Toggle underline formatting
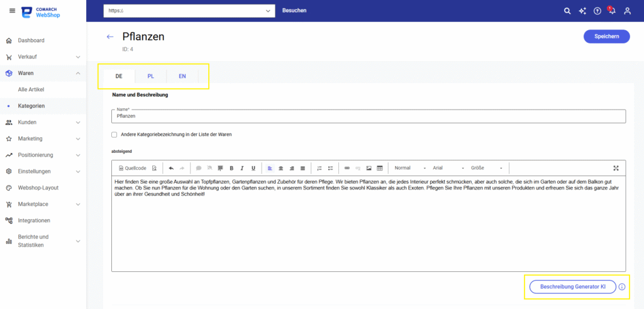644x309 pixels. [x=253, y=168]
